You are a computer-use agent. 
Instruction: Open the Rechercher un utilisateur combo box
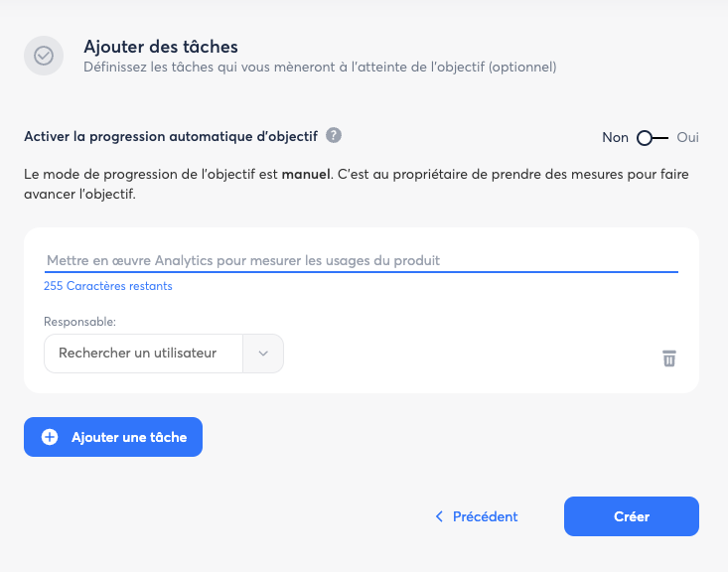point(144,353)
